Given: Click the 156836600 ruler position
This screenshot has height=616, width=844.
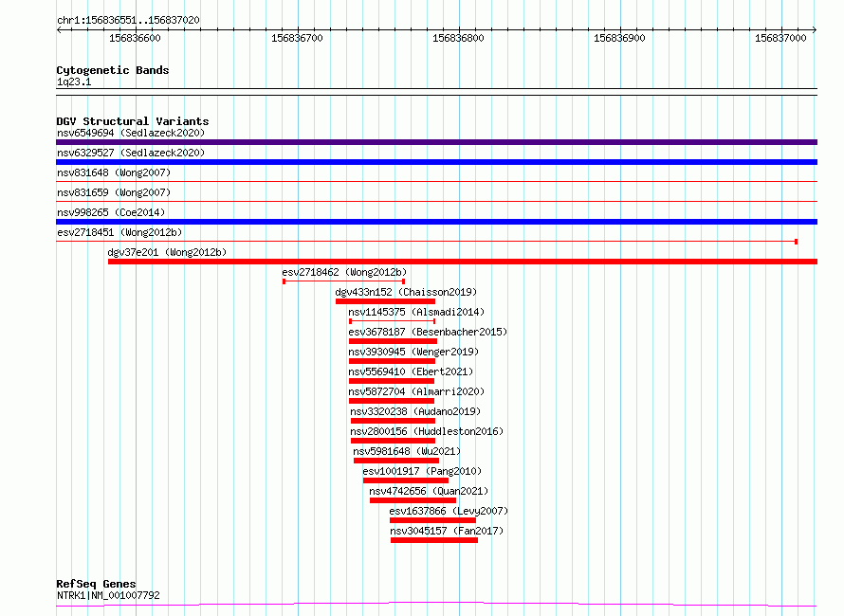Looking at the screenshot, I should 135,38.
